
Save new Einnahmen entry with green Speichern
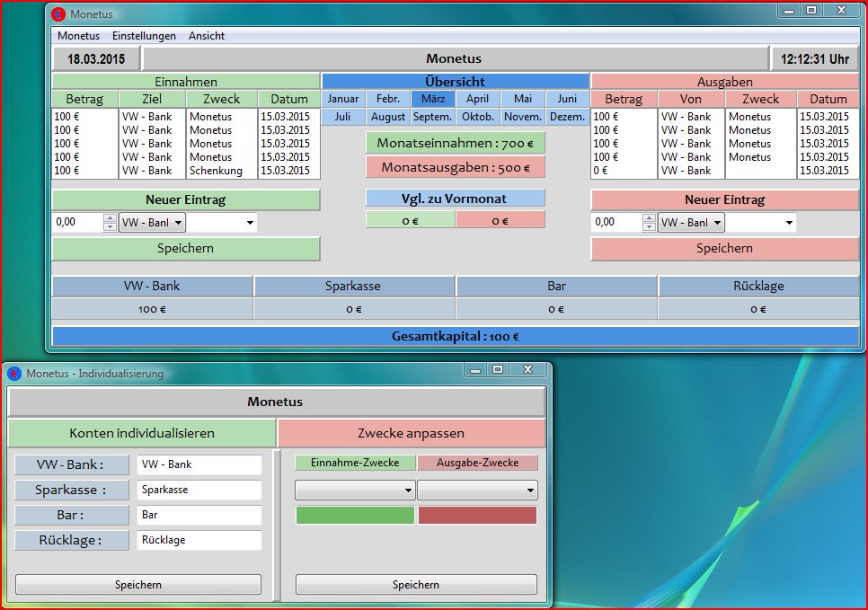pyautogui.click(x=186, y=249)
